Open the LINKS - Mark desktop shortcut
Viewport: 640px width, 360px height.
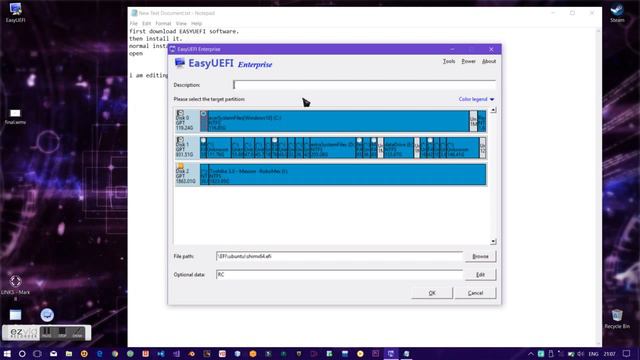pyautogui.click(x=16, y=287)
